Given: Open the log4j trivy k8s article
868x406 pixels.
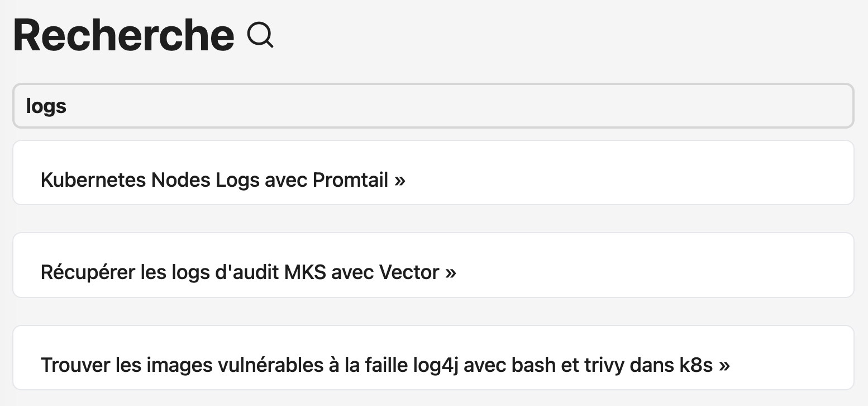Looking at the screenshot, I should click(x=384, y=365).
